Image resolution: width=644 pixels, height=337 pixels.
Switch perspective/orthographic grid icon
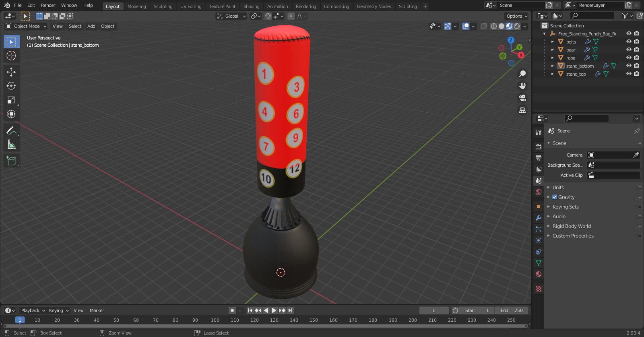click(x=522, y=110)
